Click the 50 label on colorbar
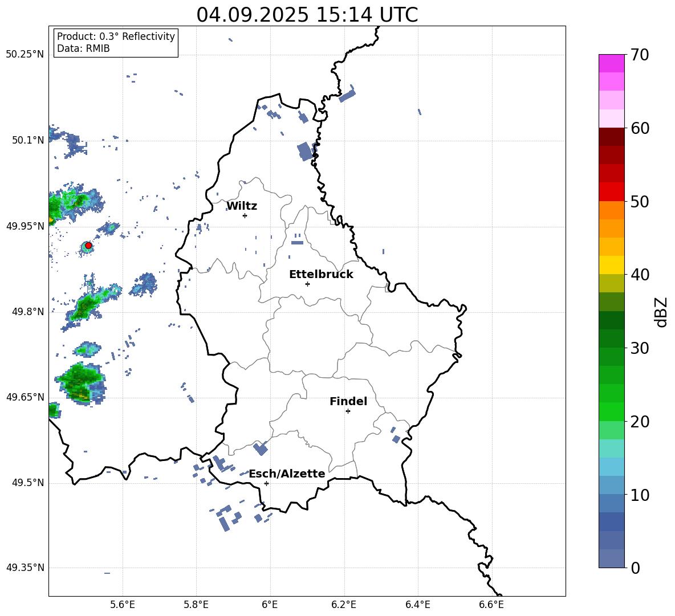Viewport: 675px width, 616px height. 640,201
